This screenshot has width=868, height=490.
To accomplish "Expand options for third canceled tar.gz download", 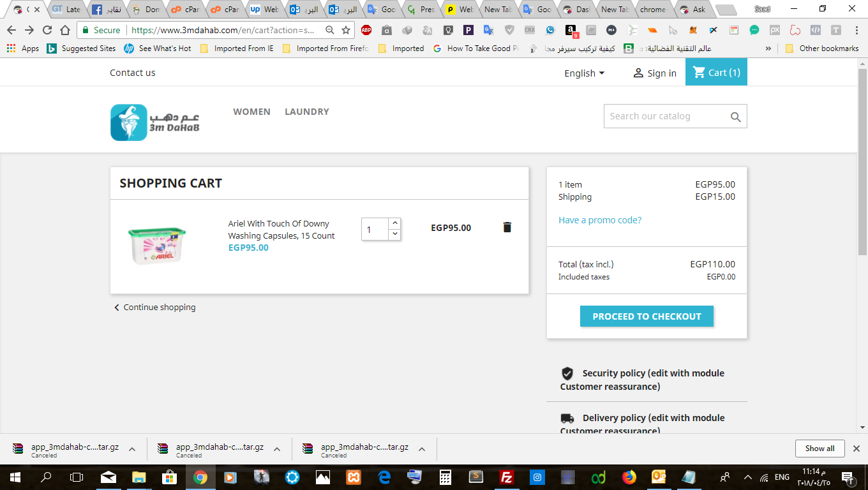I will [422, 449].
